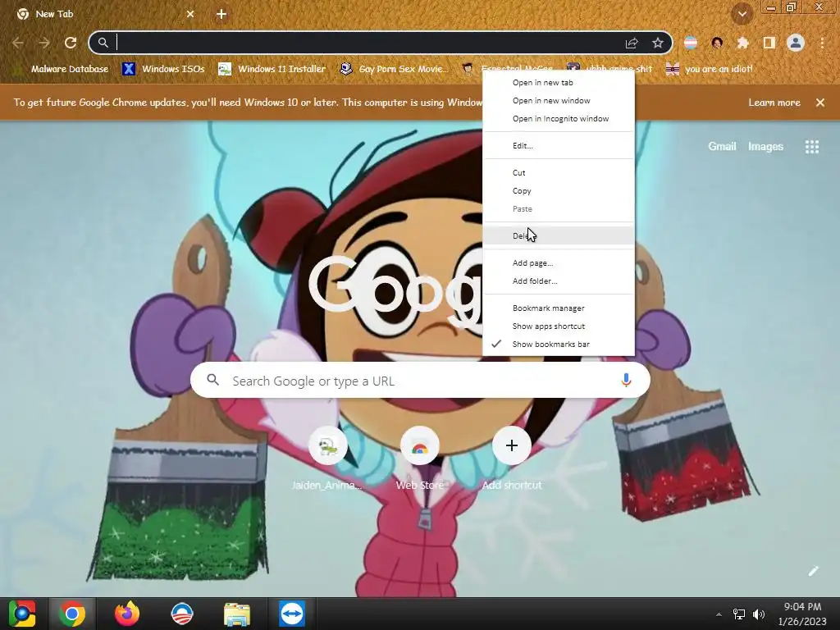Open the tab search dropdown arrow
Image resolution: width=840 pixels, height=630 pixels.
[x=742, y=14]
